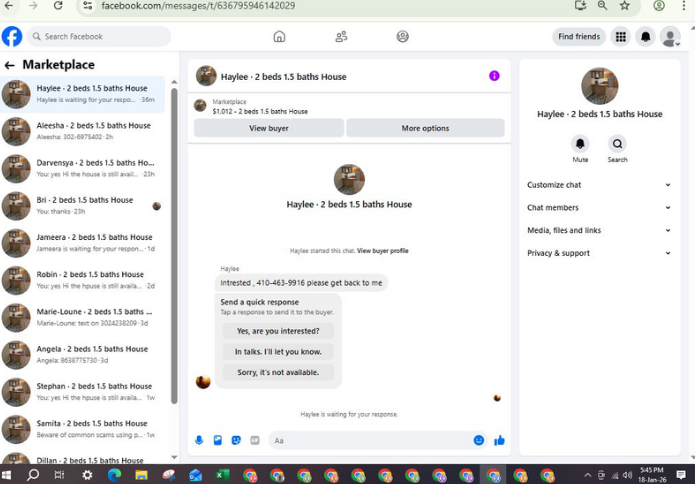Open Bri's conversation in the list
Image resolution: width=695 pixels, height=484 pixels.
click(83, 206)
